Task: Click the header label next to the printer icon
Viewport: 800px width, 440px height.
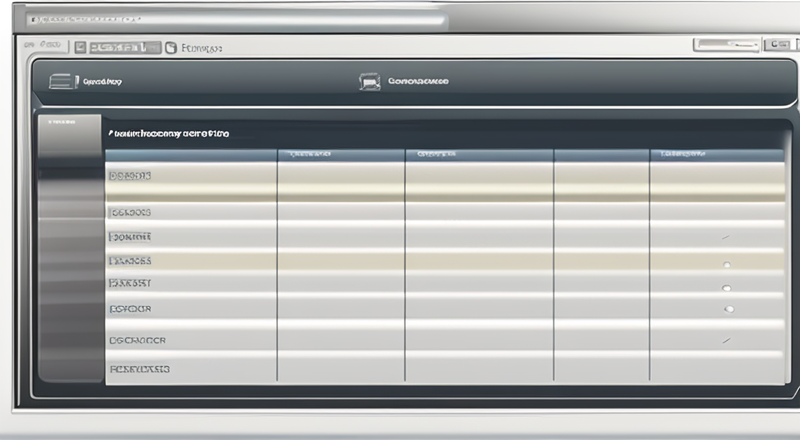Action: 418,81
